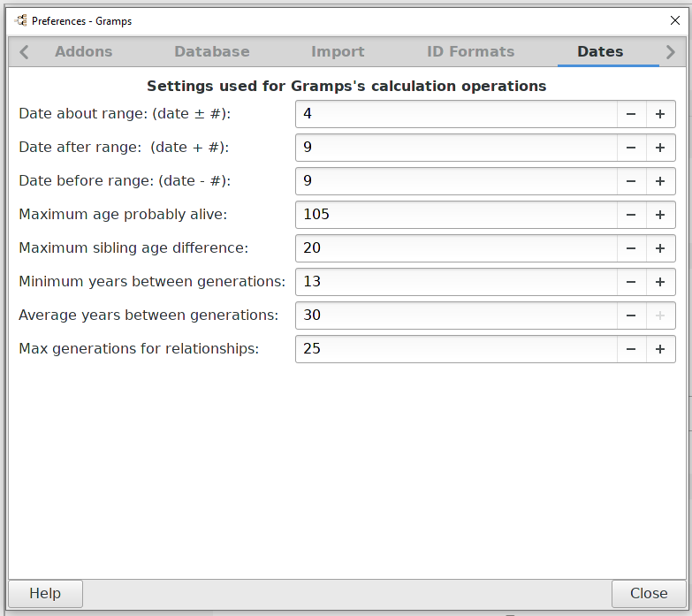Increase Date after range by one
This screenshot has height=616, width=692.
(660, 148)
